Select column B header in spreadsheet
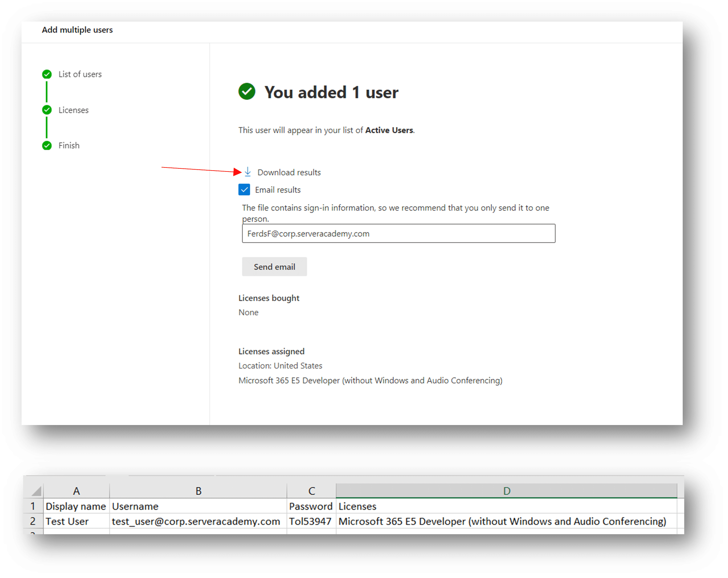Screen dimensions: 728x578 (198, 491)
